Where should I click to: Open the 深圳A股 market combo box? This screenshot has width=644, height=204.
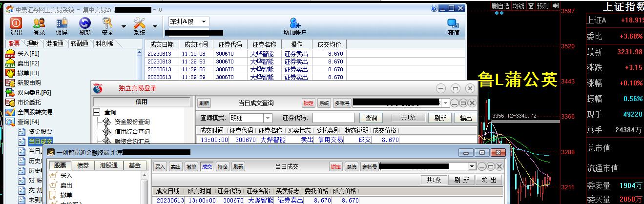tap(188, 21)
